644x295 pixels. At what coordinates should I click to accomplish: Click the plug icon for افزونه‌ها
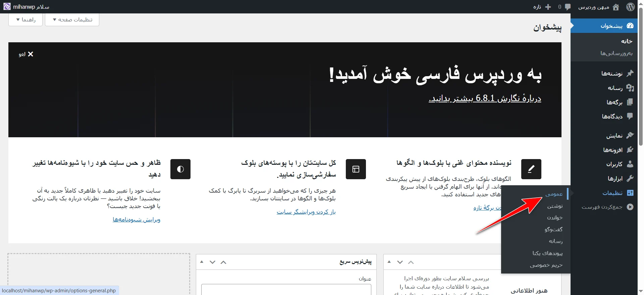(x=630, y=150)
